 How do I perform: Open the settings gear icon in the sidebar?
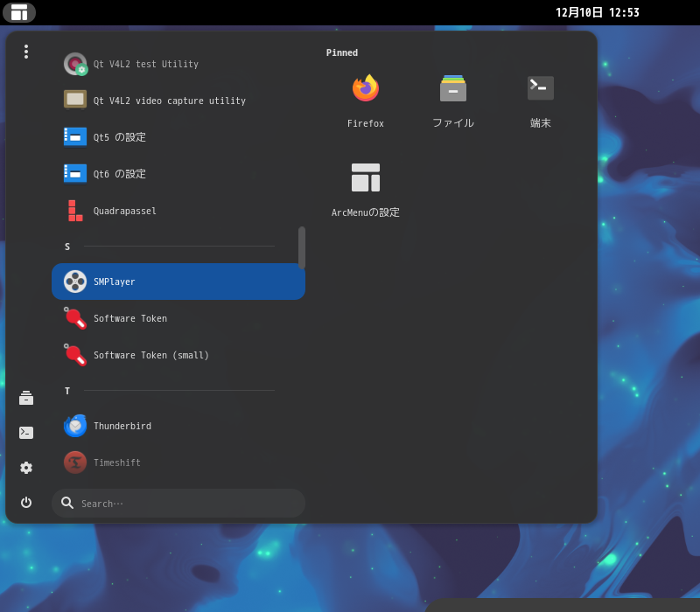pyautogui.click(x=25, y=468)
